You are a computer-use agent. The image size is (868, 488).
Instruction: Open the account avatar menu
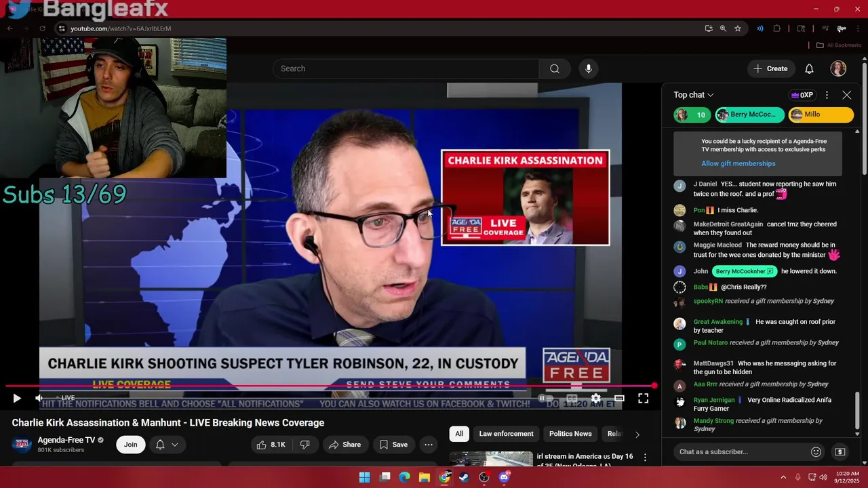coord(838,68)
